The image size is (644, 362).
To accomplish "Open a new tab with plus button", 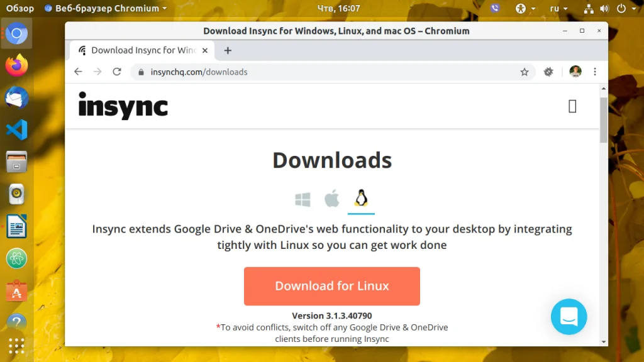I will (228, 50).
